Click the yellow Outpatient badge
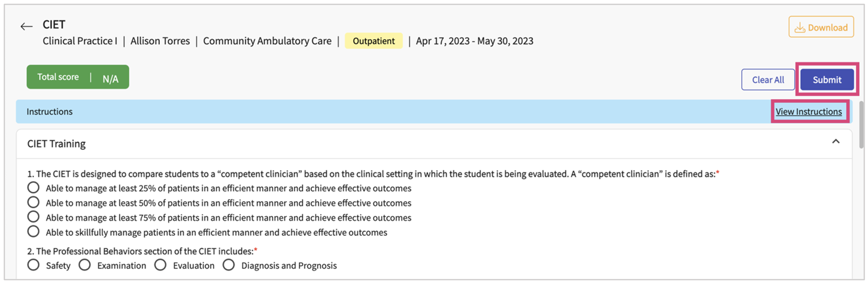 [x=374, y=41]
